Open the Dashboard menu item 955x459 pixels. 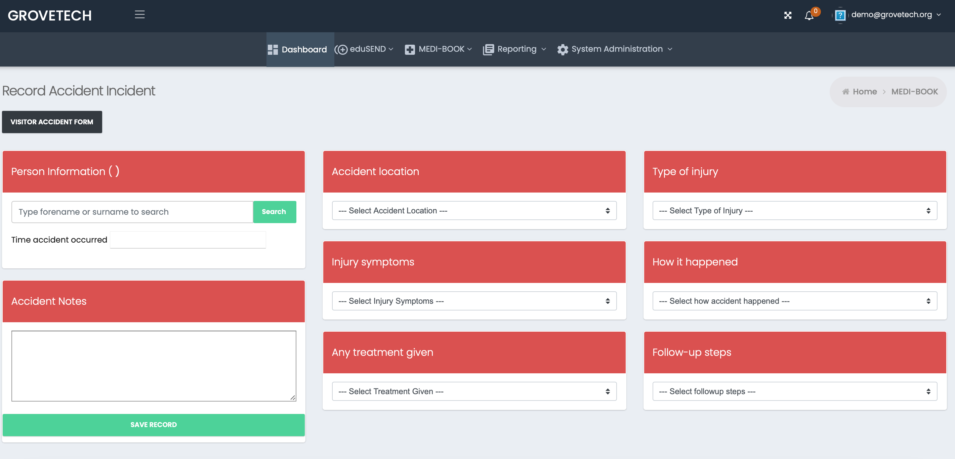coord(298,49)
